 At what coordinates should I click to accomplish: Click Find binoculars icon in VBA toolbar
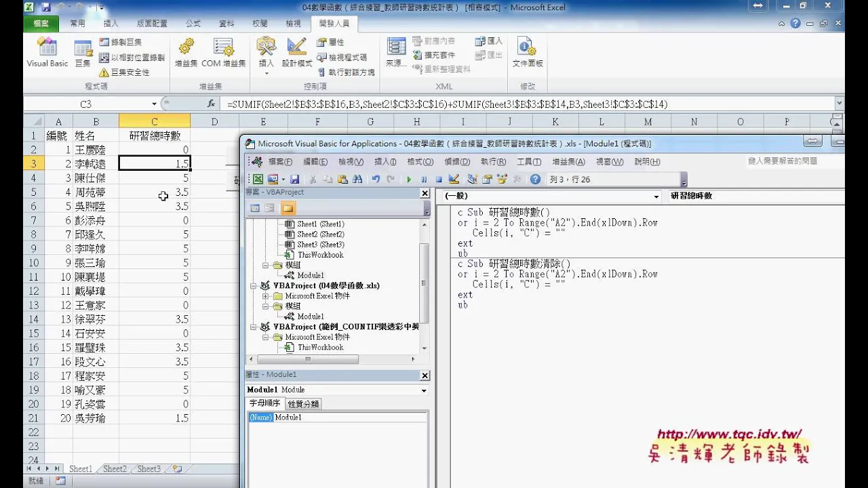point(357,180)
